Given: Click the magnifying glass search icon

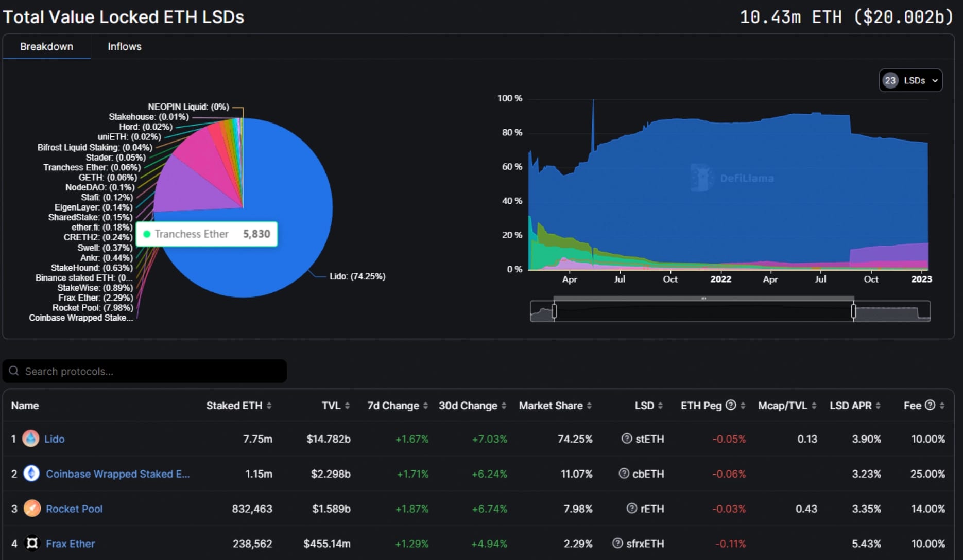Looking at the screenshot, I should [14, 371].
